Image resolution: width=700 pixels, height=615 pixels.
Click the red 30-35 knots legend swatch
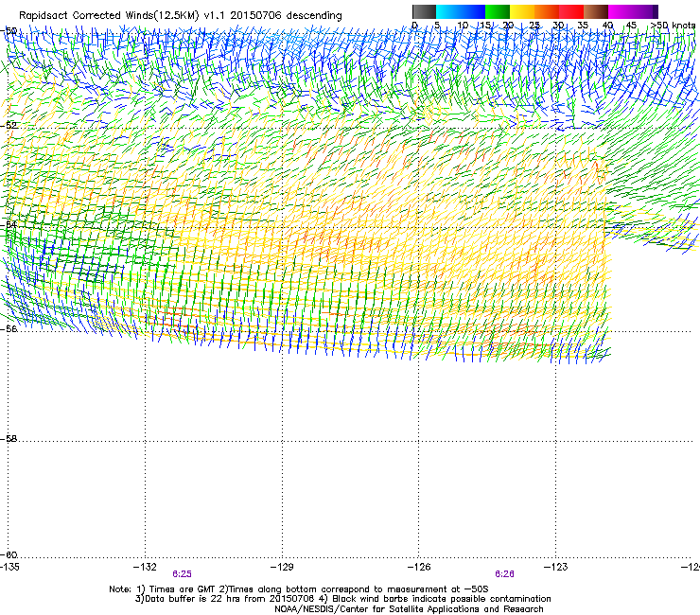click(571, 11)
